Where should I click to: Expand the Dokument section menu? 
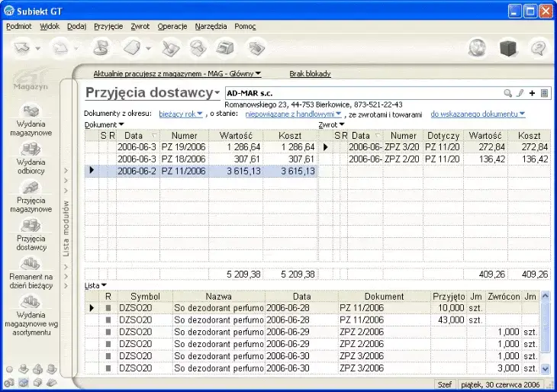104,124
